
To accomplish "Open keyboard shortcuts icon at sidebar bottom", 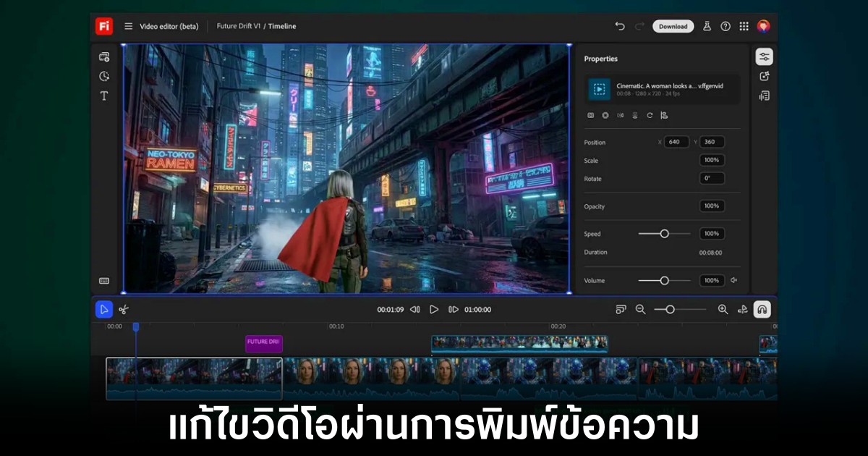I will [x=104, y=281].
